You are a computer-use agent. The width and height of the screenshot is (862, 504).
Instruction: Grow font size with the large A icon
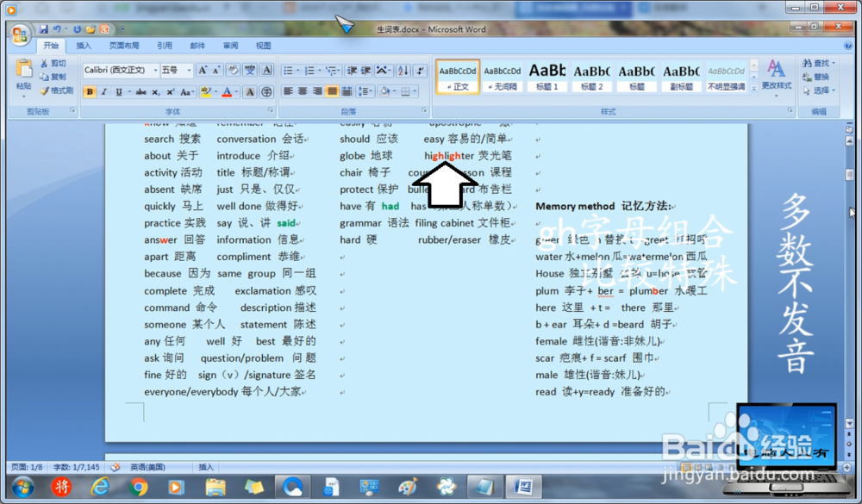point(203,70)
